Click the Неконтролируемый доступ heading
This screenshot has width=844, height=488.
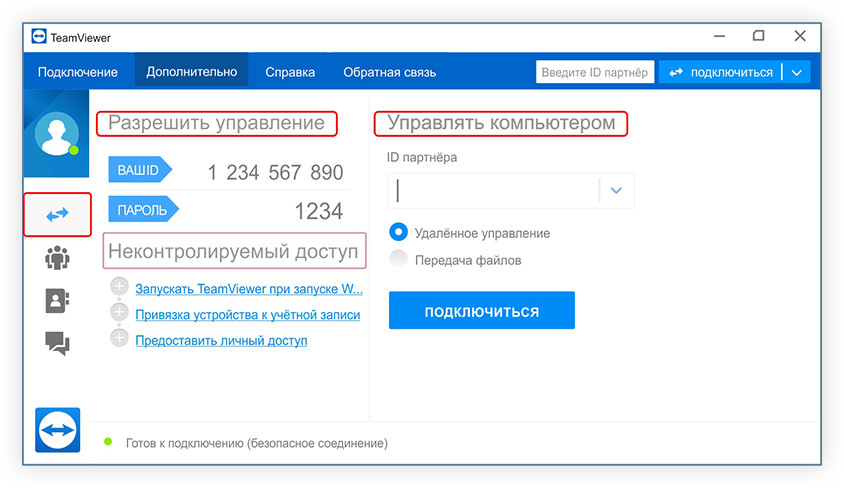[234, 251]
